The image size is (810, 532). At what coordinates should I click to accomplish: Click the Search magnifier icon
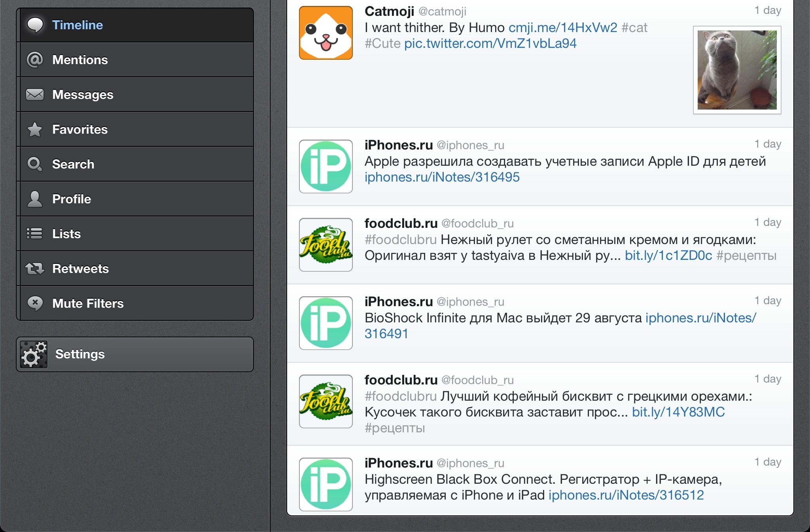(x=35, y=164)
